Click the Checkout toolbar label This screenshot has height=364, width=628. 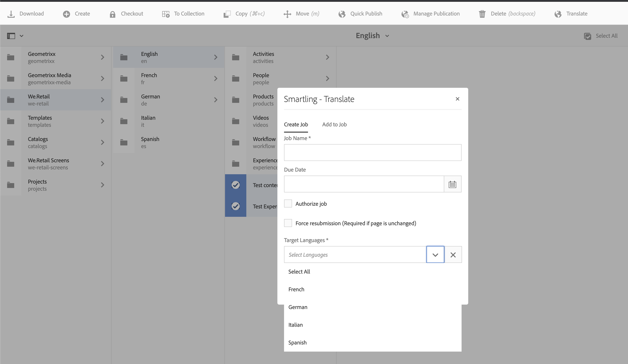coord(132,14)
